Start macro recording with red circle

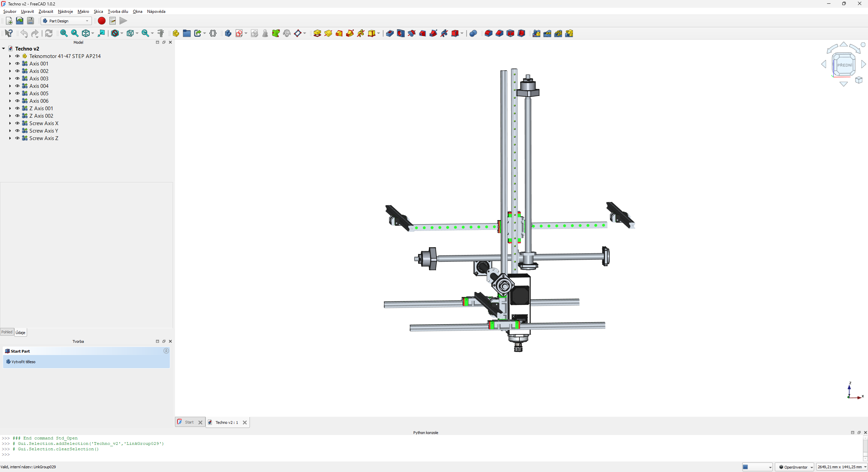point(101,21)
